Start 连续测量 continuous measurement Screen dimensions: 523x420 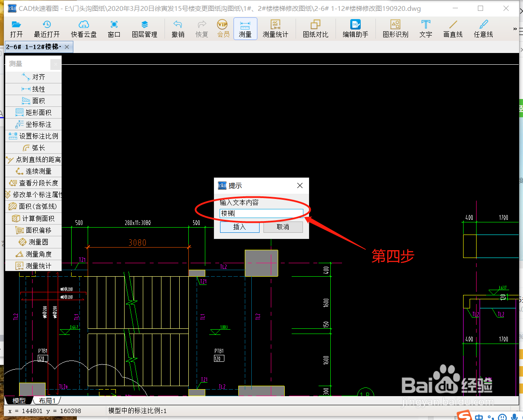pyautogui.click(x=36, y=171)
